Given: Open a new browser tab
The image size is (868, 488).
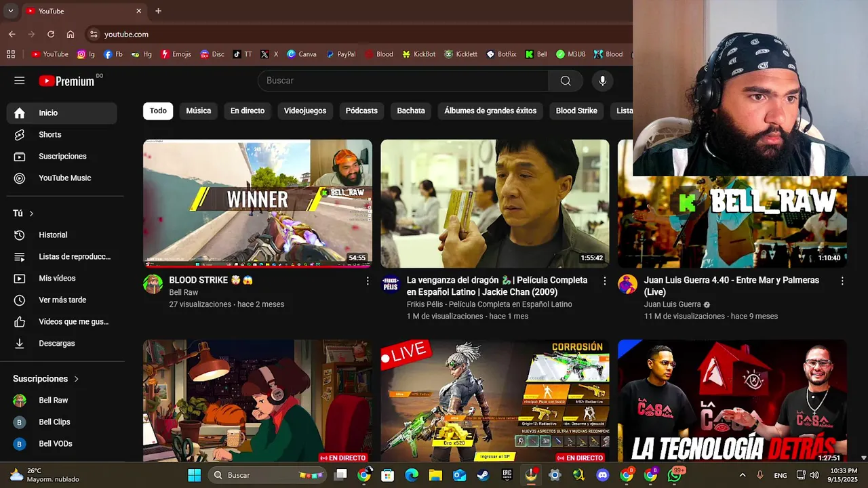Looking at the screenshot, I should [x=158, y=11].
